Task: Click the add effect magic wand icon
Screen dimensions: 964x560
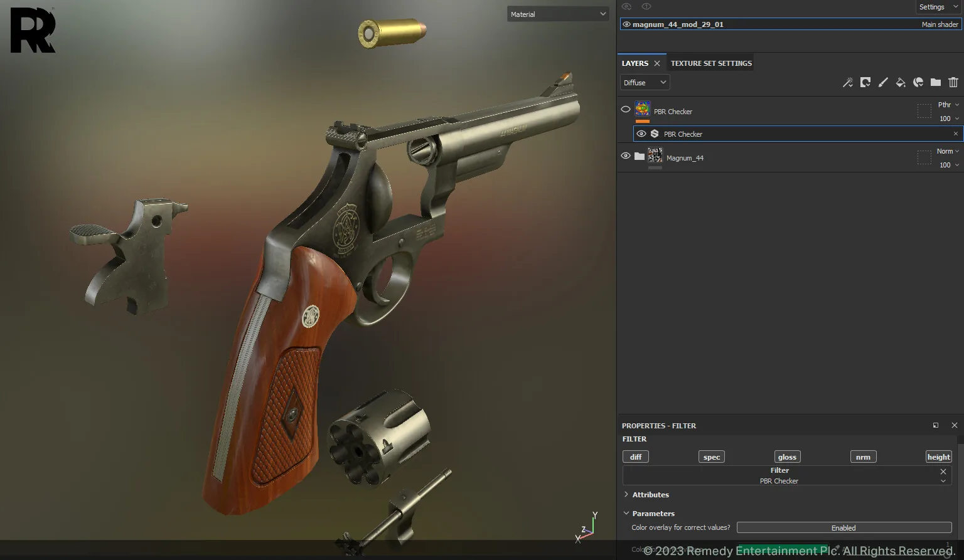Action: pyautogui.click(x=847, y=82)
